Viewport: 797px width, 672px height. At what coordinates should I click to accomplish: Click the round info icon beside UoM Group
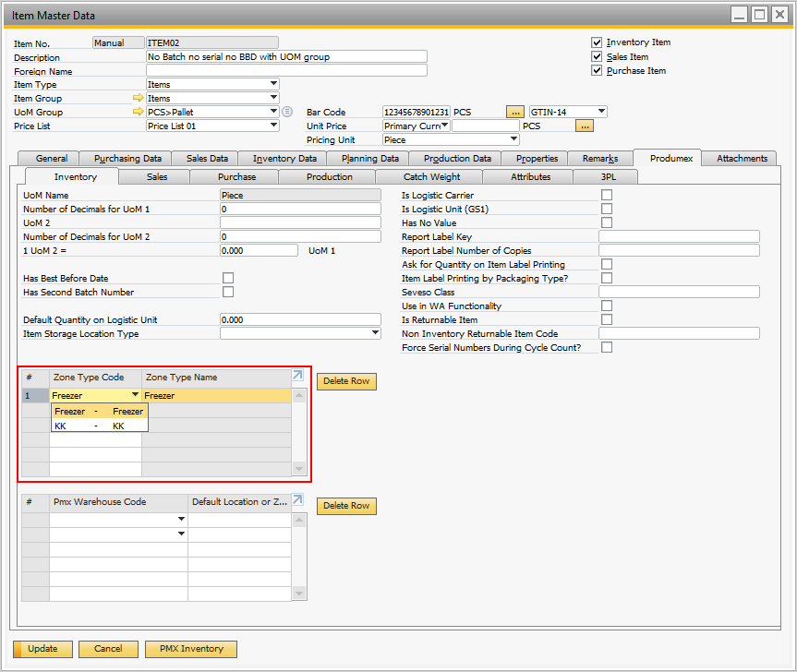287,112
